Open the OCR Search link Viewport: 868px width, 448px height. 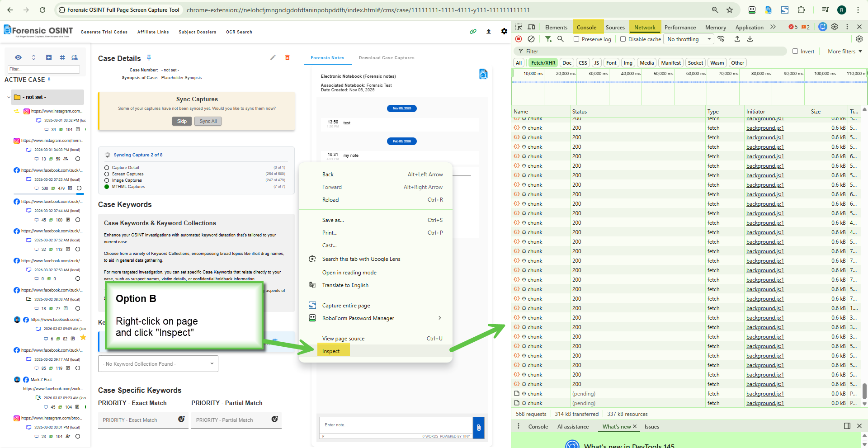(239, 32)
